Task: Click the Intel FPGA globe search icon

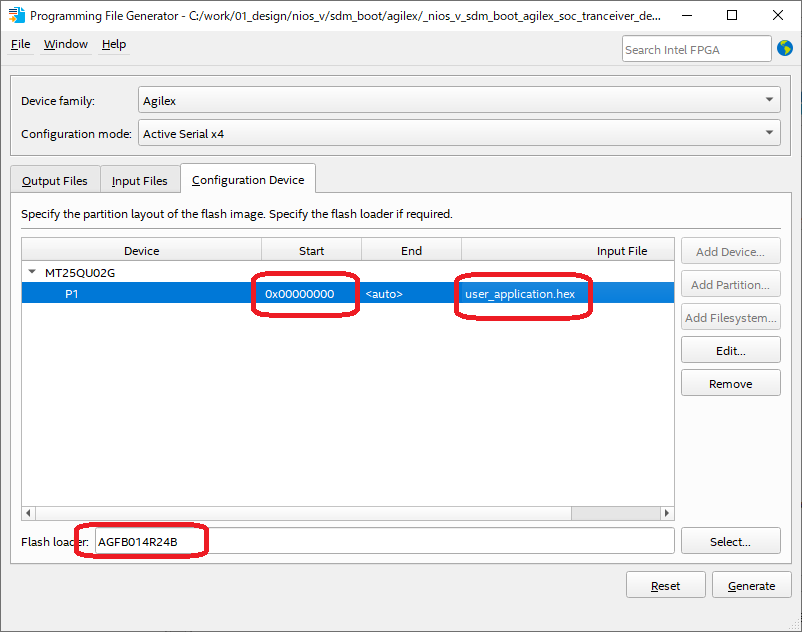Action: coord(785,49)
